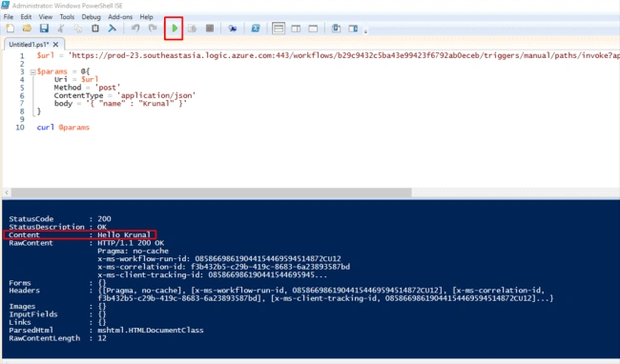Click the Stop Operation square icon
The height and width of the screenshot is (364, 620).
coord(210,29)
